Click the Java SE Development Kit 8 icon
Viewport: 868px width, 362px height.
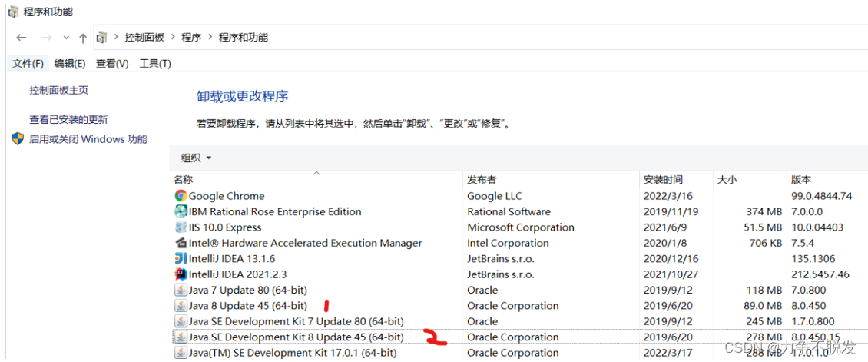pyautogui.click(x=181, y=337)
